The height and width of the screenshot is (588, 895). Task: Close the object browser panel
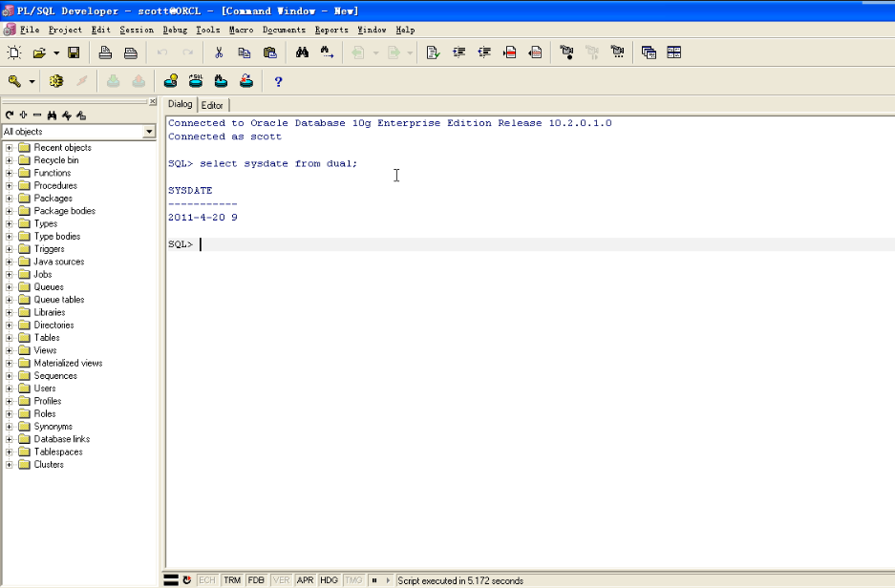[x=153, y=101]
